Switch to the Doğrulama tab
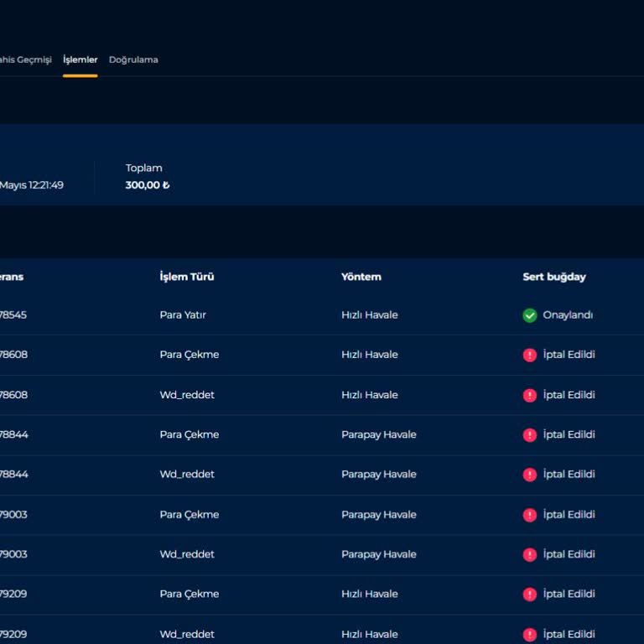 [x=133, y=60]
